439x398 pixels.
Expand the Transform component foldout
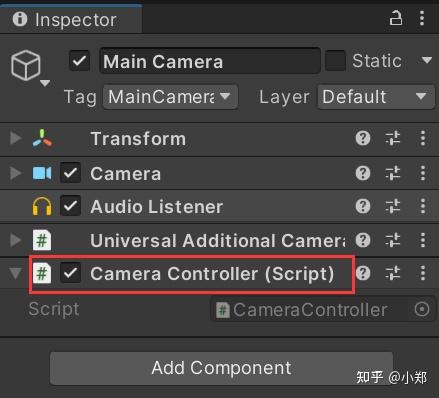pos(15,138)
